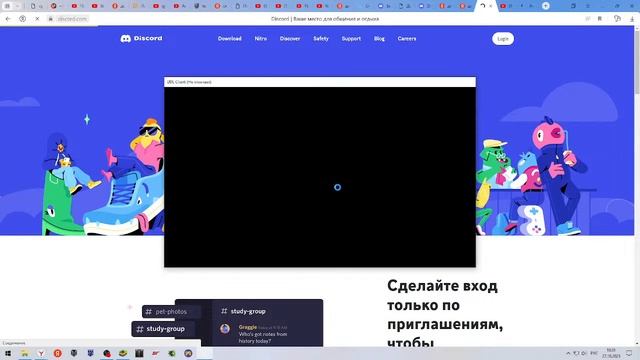Open File Explorer from the taskbar
Screen dimensions: 640x360
tap(24, 353)
